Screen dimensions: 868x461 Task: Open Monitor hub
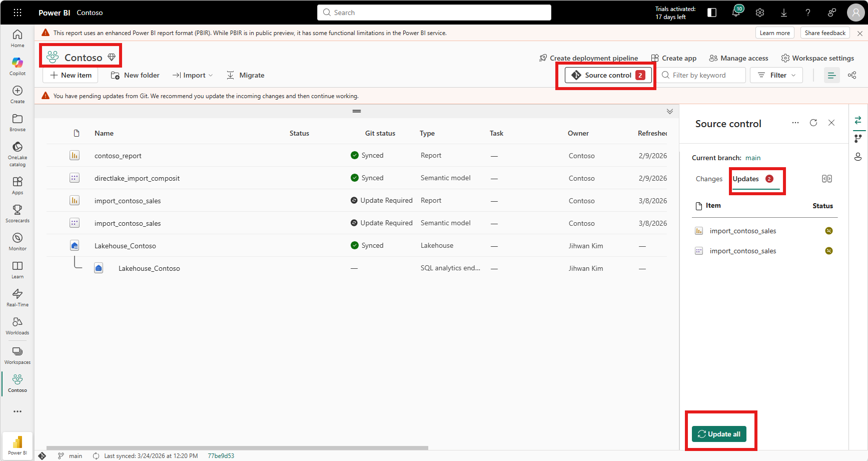(18, 241)
